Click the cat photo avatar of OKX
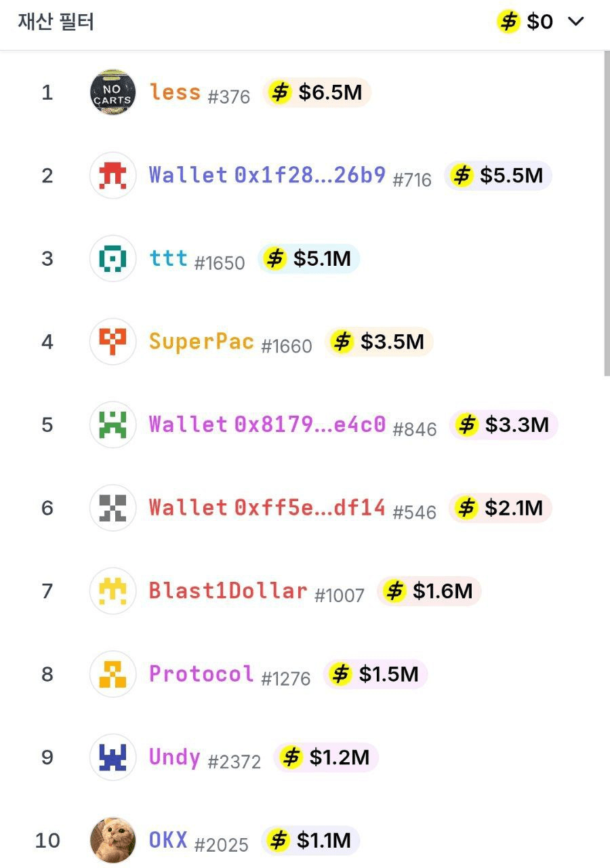610x868 pixels. [113, 840]
